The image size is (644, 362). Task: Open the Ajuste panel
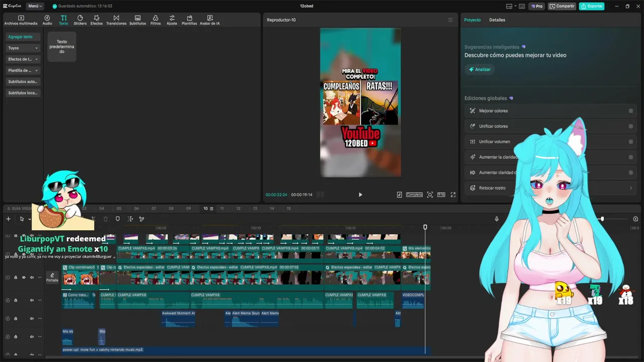pos(172,20)
